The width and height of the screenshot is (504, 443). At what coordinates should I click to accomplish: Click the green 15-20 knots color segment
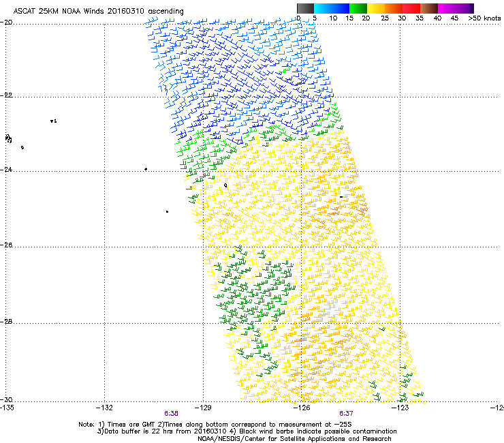[x=358, y=8]
